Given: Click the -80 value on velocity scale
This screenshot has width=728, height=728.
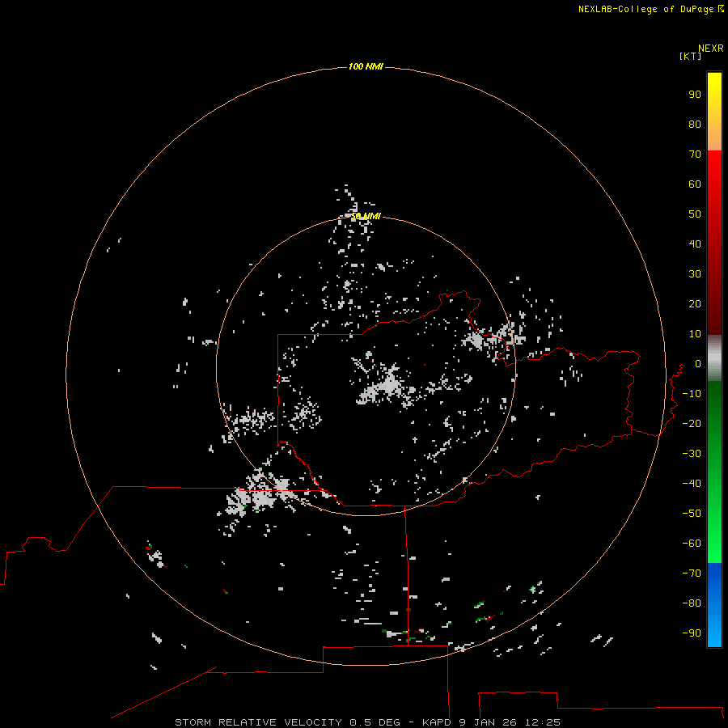Looking at the screenshot, I should coord(692,603).
